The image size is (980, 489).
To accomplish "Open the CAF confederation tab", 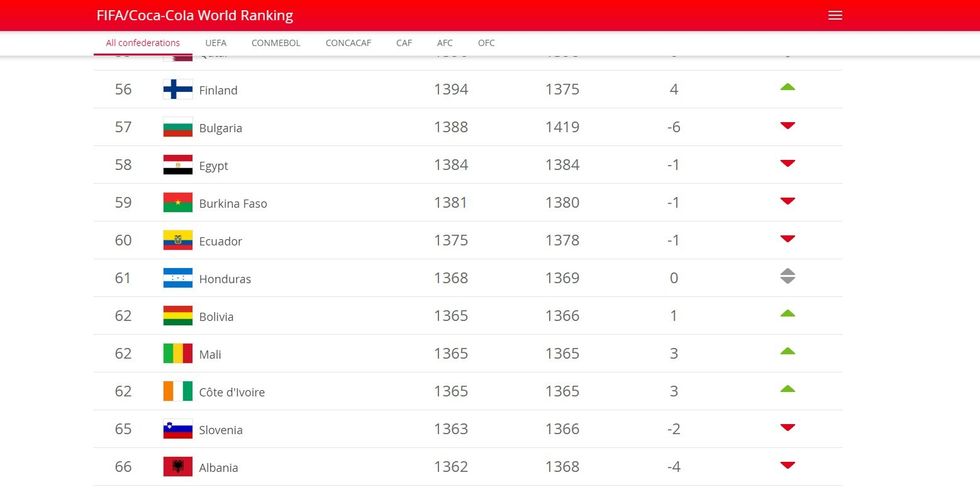I will coord(404,43).
